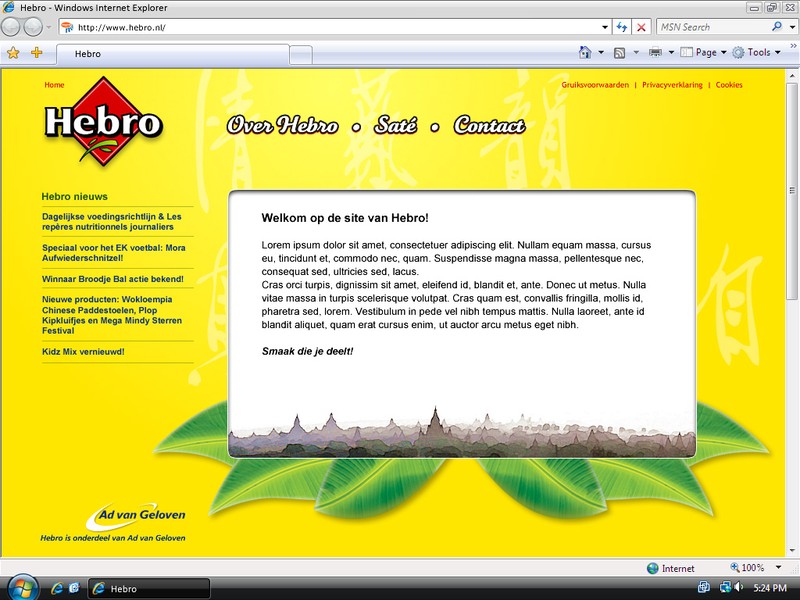
Task: Click the Add to Favorites icon
Action: (x=37, y=53)
